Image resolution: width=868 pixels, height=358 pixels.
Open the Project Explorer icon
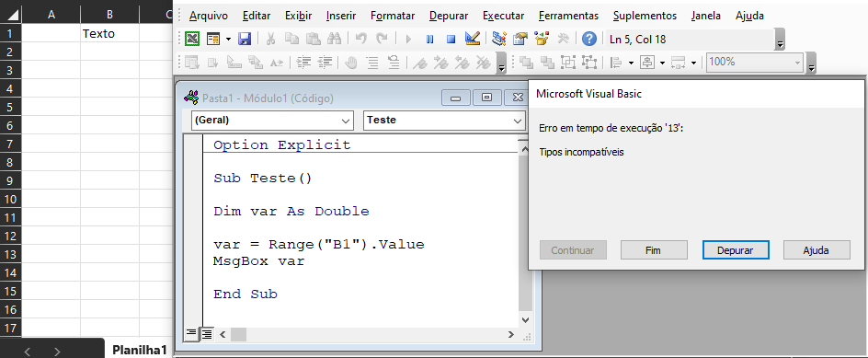pyautogui.click(x=499, y=39)
